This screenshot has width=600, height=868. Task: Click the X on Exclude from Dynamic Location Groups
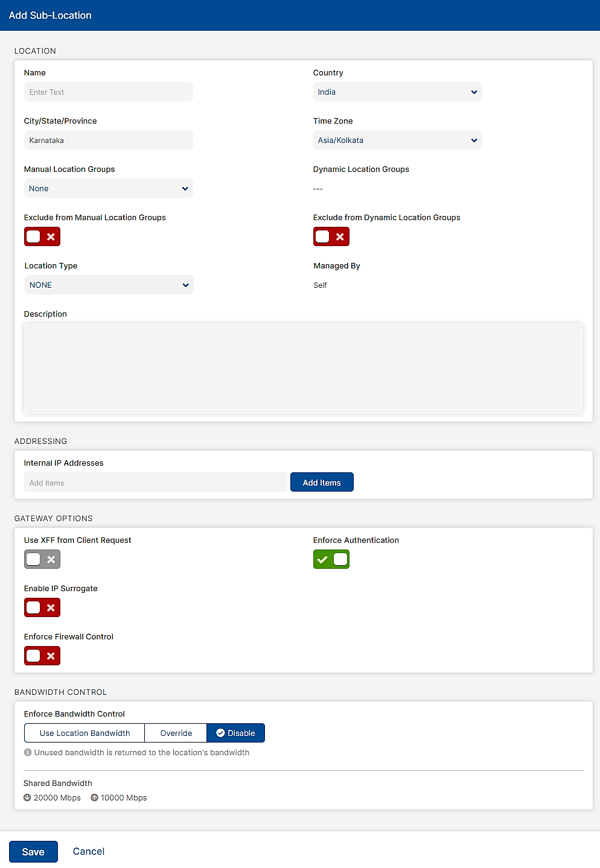[339, 236]
